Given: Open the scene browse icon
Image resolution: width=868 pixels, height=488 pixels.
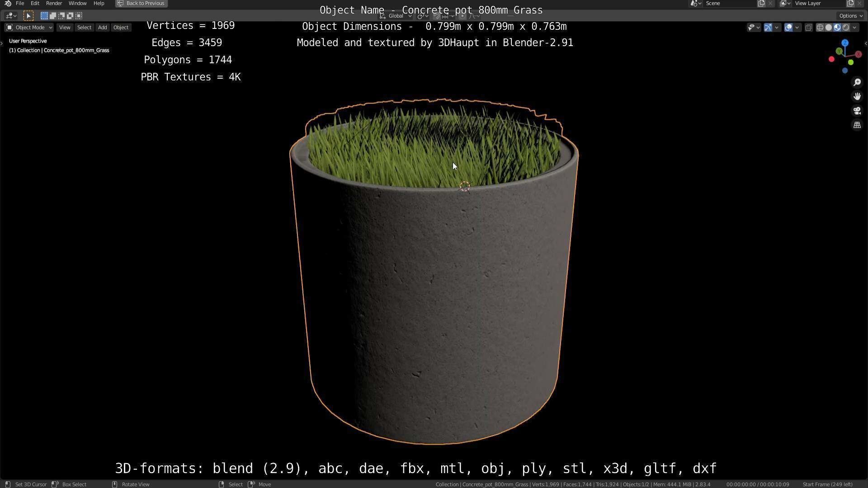Looking at the screenshot, I should click(695, 3).
